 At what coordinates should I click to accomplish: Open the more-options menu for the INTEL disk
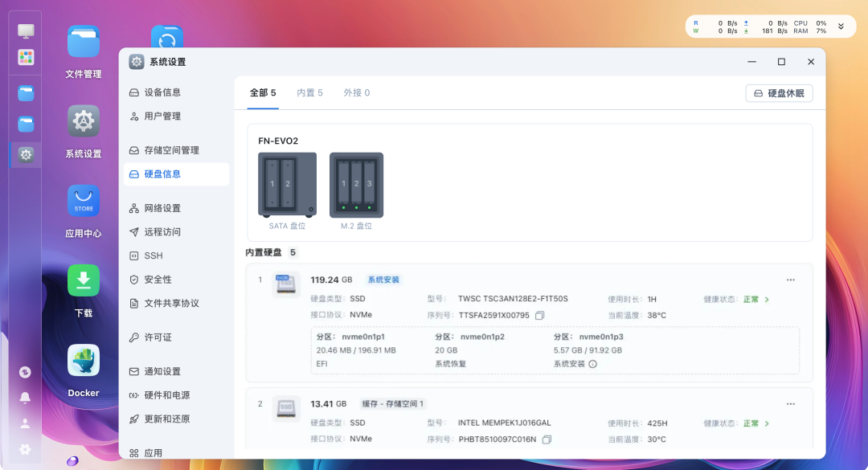(790, 404)
